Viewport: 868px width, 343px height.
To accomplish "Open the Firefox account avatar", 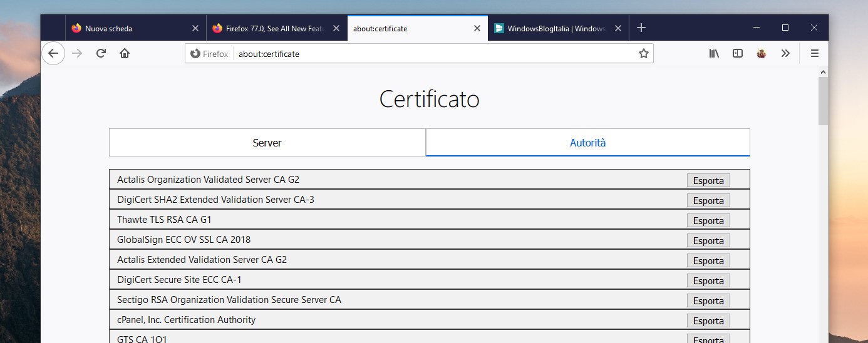I will (x=762, y=54).
